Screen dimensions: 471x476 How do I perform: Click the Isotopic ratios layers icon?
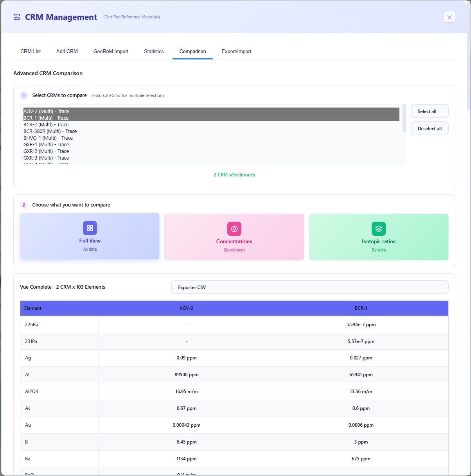click(379, 229)
